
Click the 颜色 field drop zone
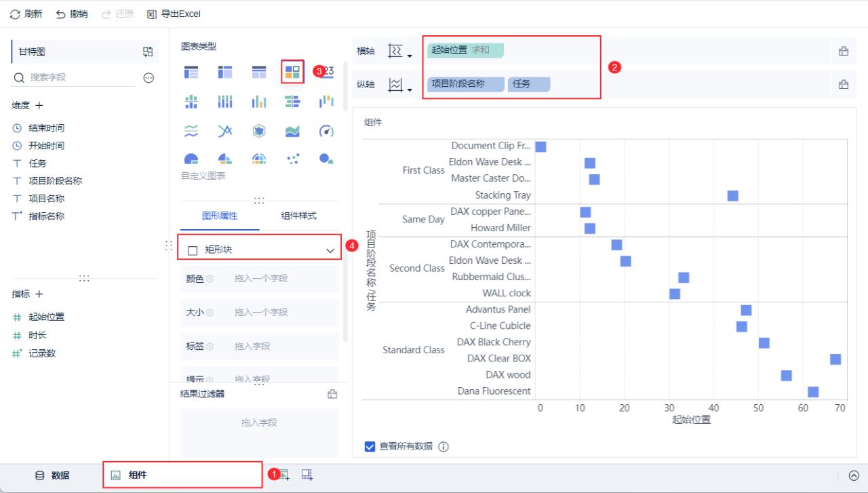pyautogui.click(x=261, y=279)
